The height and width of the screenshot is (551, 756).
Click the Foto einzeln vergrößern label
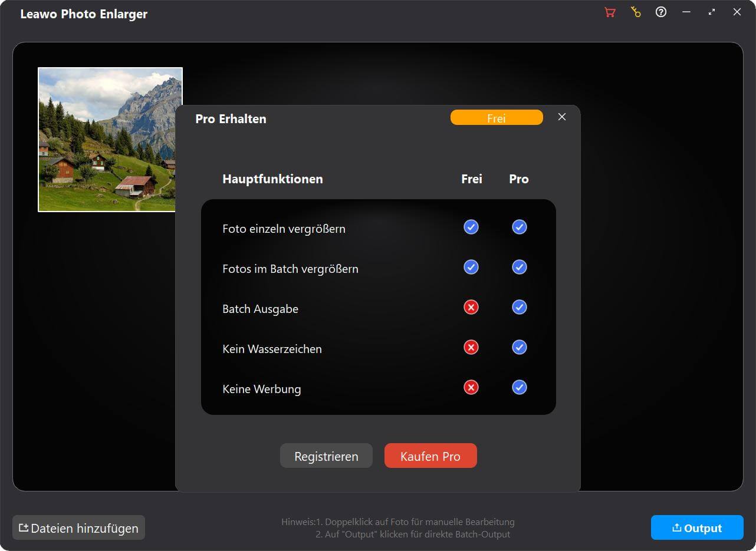tap(284, 229)
